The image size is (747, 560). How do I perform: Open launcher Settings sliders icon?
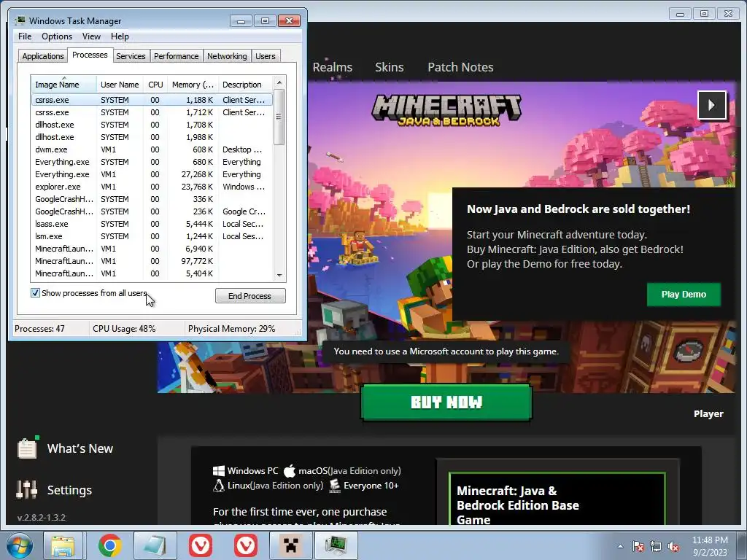(x=27, y=489)
